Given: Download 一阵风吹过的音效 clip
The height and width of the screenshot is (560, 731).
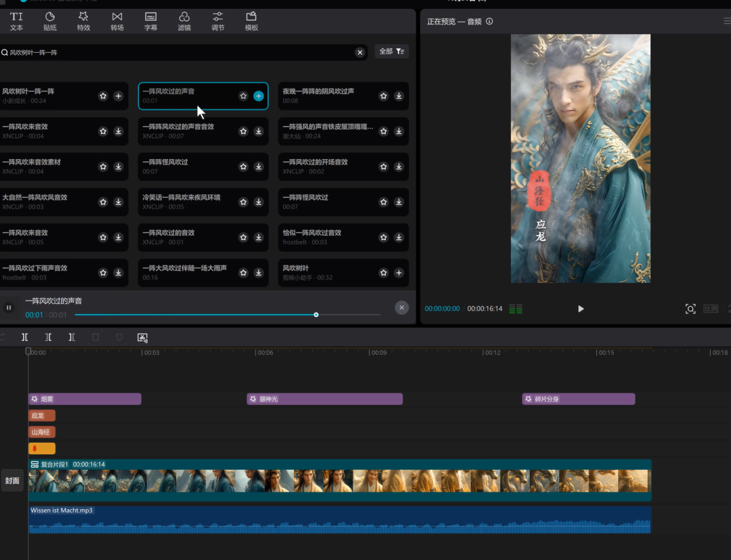Looking at the screenshot, I should 259,237.
